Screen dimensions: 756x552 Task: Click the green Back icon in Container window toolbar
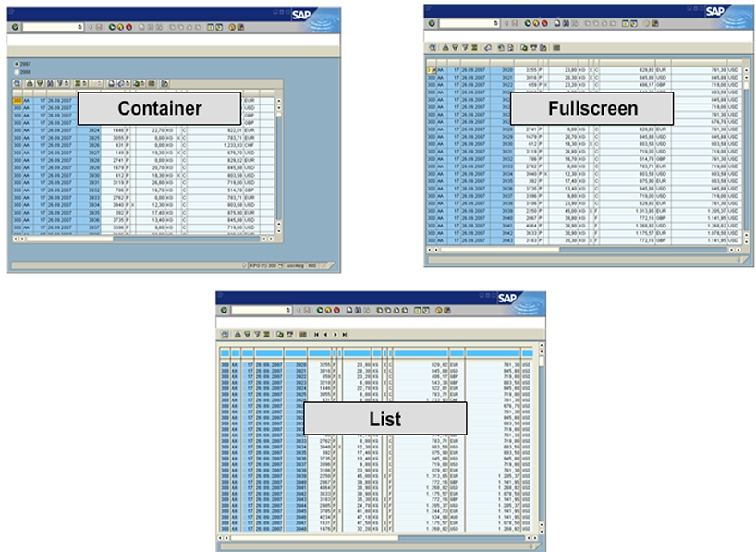(x=112, y=27)
